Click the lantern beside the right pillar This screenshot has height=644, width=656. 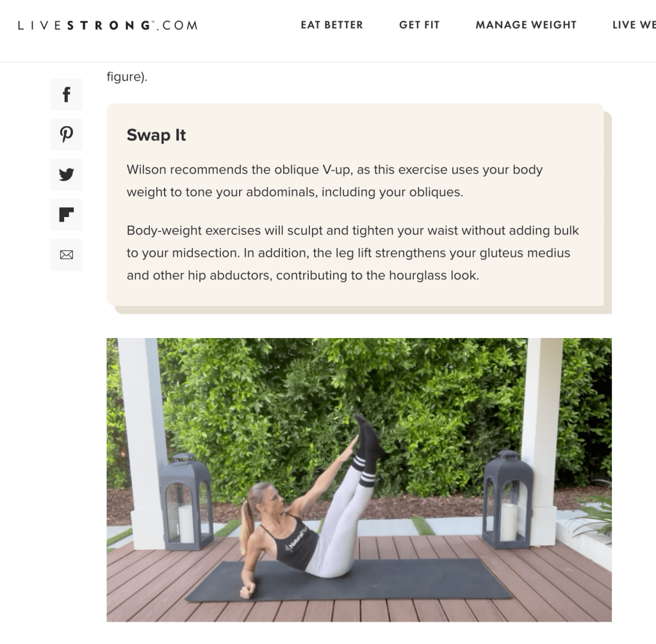click(508, 499)
